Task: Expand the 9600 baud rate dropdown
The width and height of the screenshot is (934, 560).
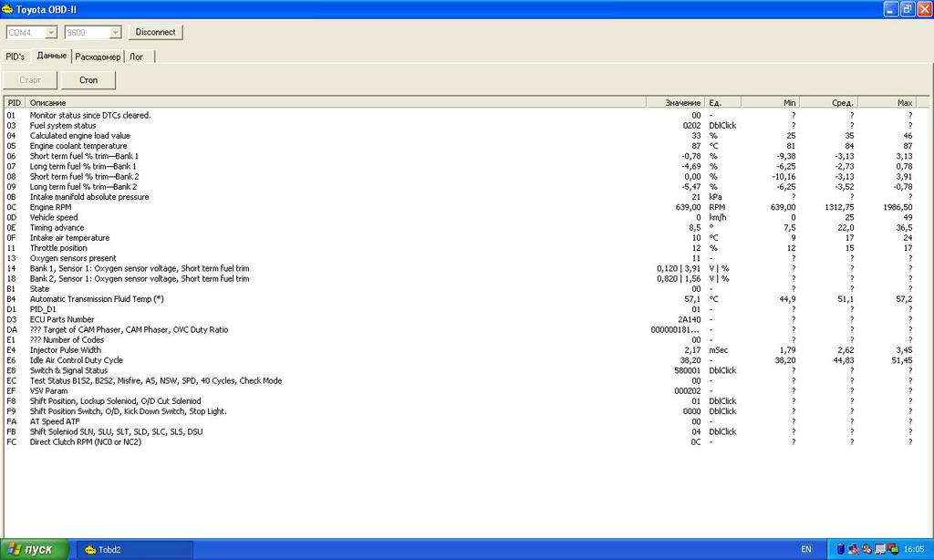Action: [x=115, y=32]
